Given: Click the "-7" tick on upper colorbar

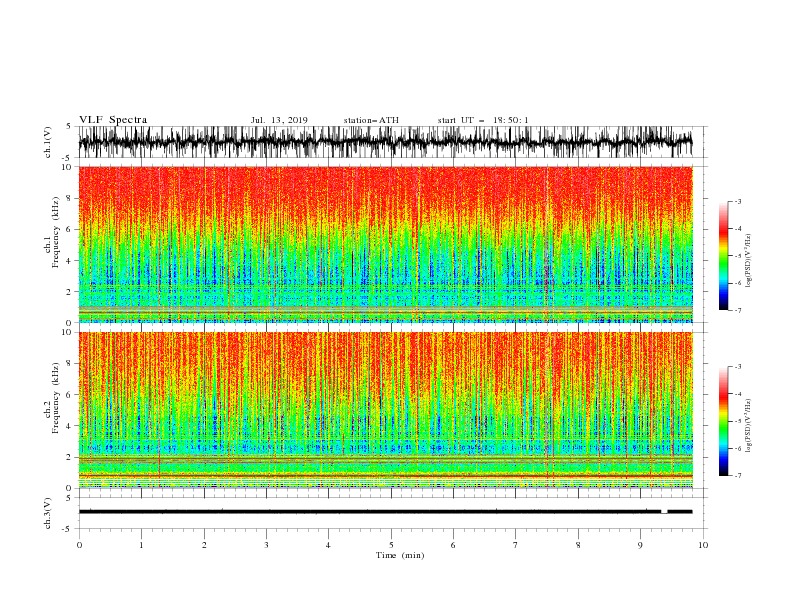Looking at the screenshot, I should point(737,310).
